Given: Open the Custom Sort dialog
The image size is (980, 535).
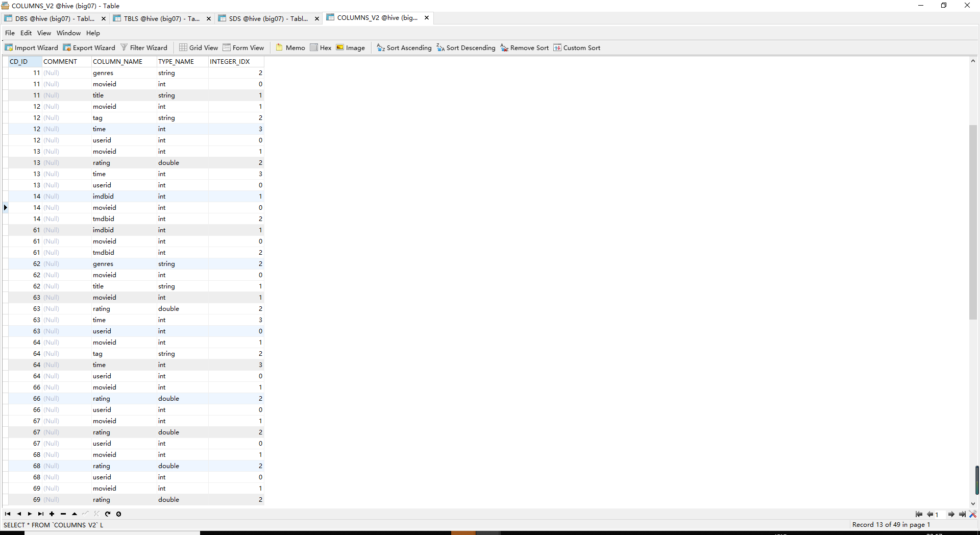Looking at the screenshot, I should point(577,47).
